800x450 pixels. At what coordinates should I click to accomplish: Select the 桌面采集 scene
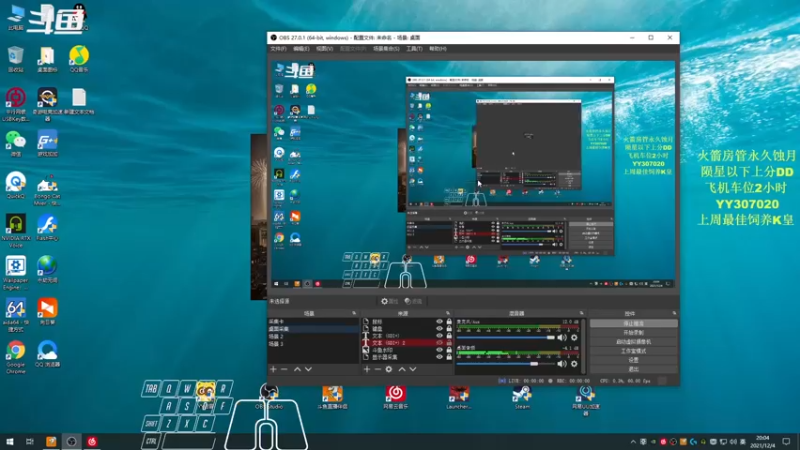click(x=313, y=329)
